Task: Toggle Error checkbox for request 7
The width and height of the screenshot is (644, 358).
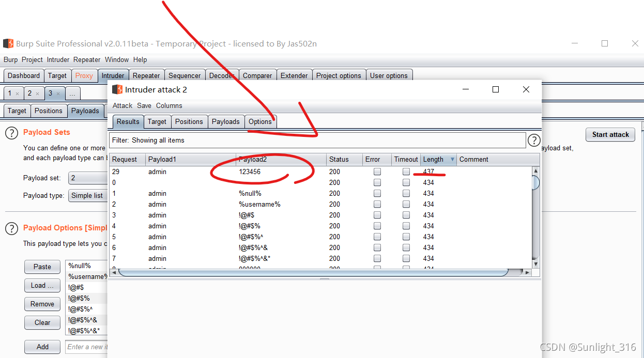Action: click(377, 258)
